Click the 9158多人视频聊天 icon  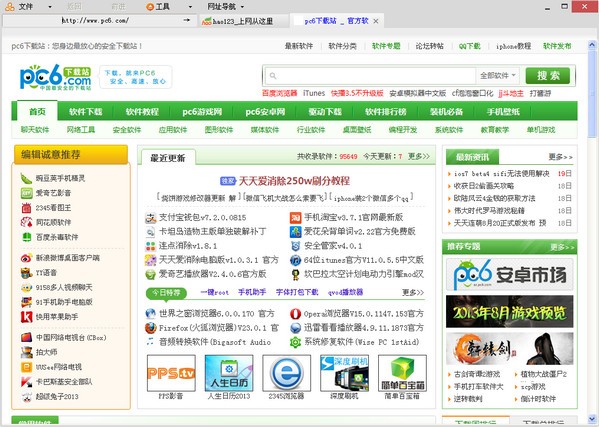pyautogui.click(x=26, y=288)
